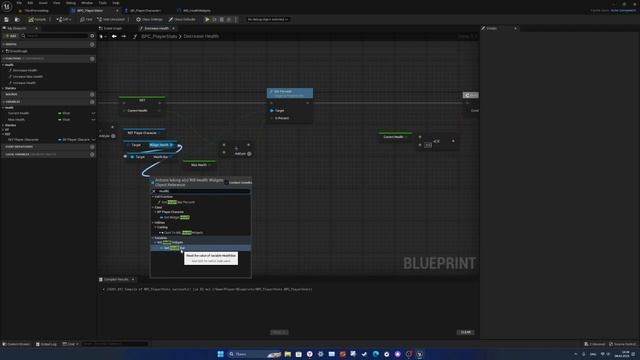Screen dimensions: 640x360
Task: Open the Content Drawer
Action: pos(16,344)
